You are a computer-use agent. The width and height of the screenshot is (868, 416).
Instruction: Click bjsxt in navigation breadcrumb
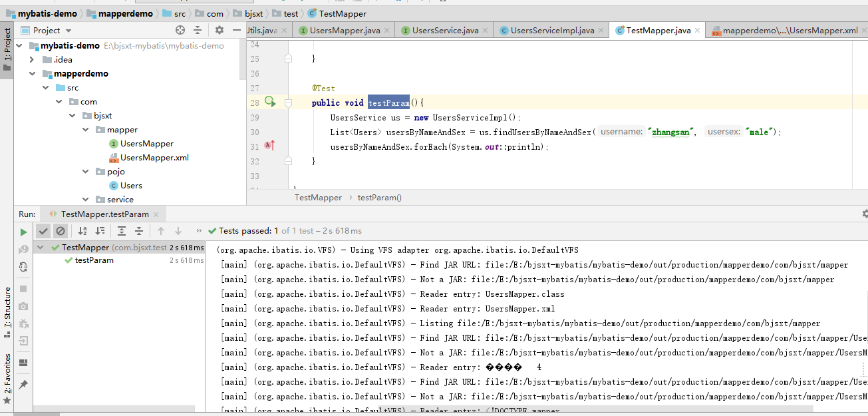coord(249,13)
